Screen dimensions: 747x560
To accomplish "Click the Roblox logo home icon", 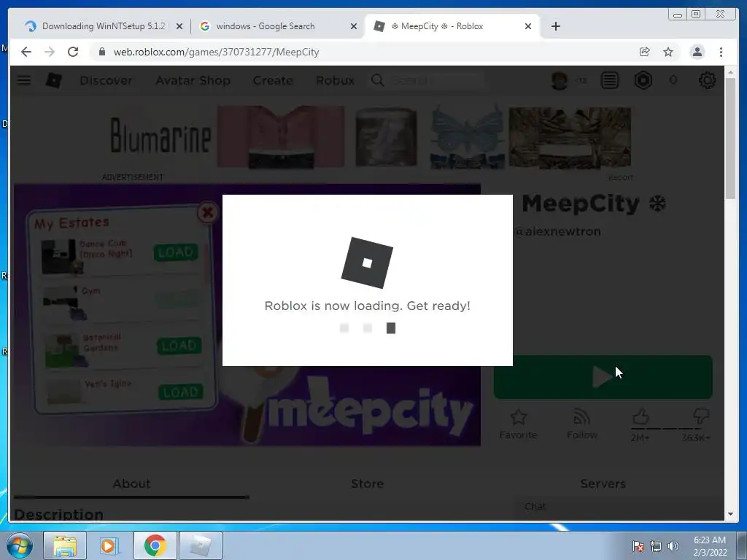I will point(53,80).
